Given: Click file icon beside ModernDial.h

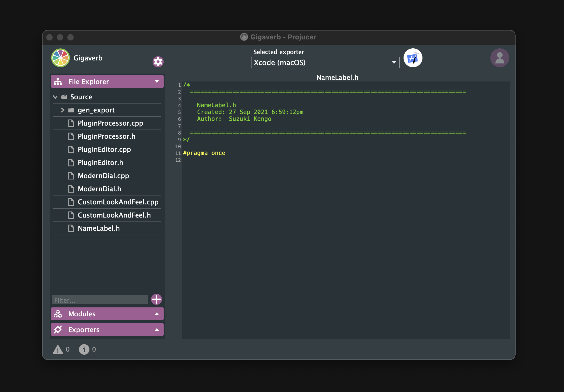Looking at the screenshot, I should tap(71, 189).
